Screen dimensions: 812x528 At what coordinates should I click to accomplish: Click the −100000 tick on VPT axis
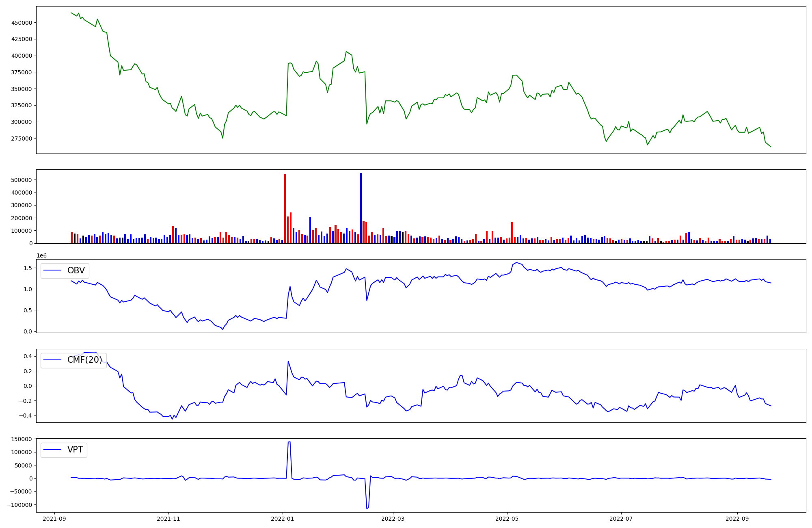(x=20, y=505)
